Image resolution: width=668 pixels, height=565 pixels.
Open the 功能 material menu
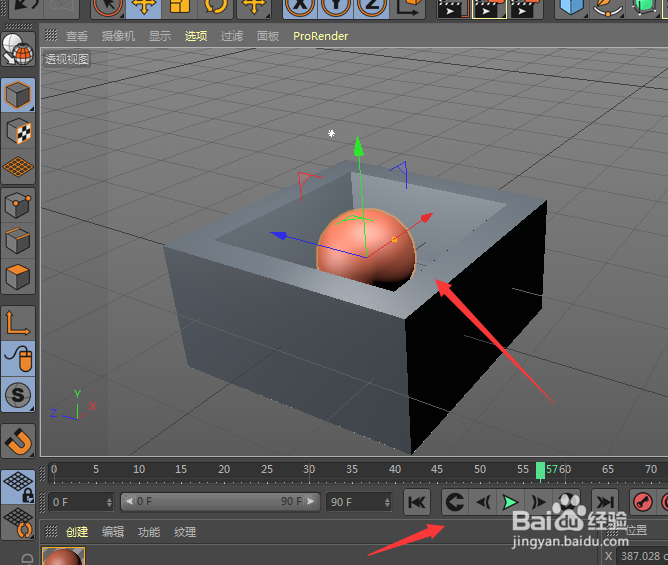click(x=149, y=532)
